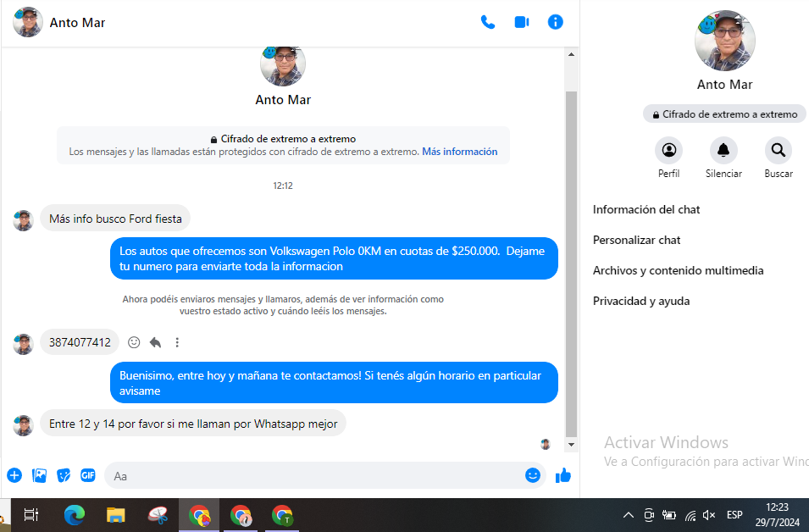The height and width of the screenshot is (532, 809).
Task: Click the Más información link
Action: 460,152
